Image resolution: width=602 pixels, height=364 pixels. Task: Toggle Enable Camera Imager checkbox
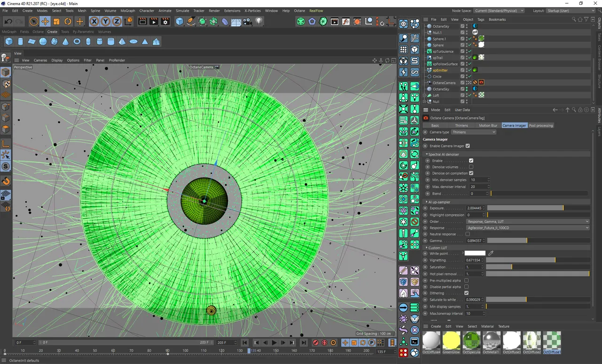467,146
